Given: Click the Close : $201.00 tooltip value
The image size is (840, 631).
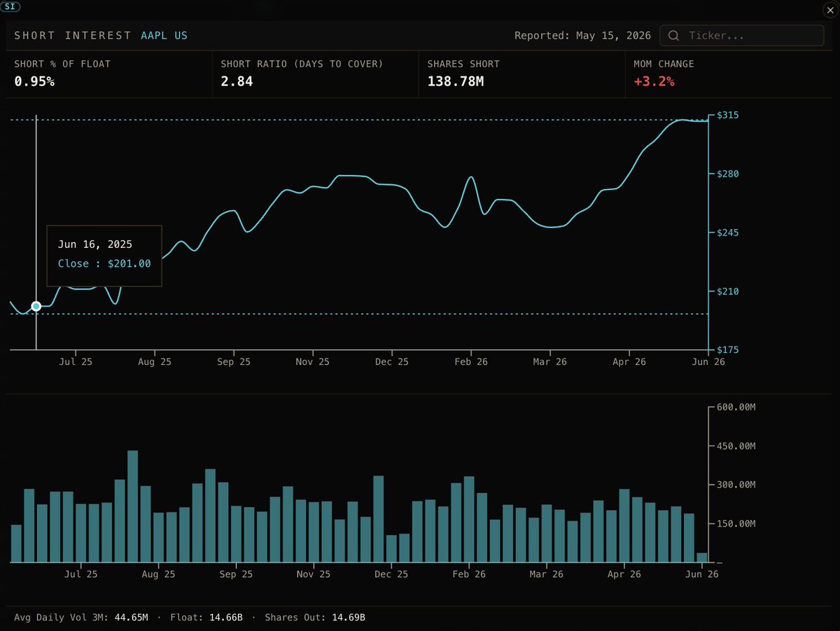Looking at the screenshot, I should (x=104, y=263).
